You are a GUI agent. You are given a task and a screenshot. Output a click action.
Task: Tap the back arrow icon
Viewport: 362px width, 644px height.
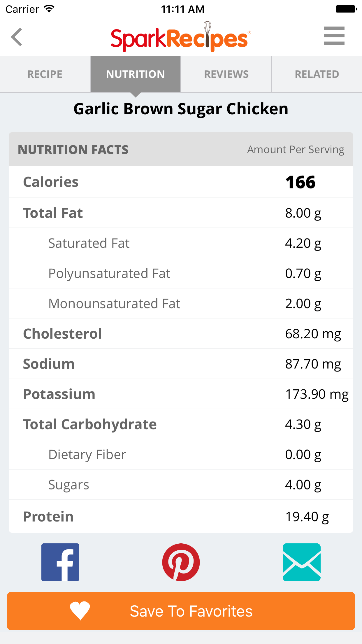tap(17, 37)
